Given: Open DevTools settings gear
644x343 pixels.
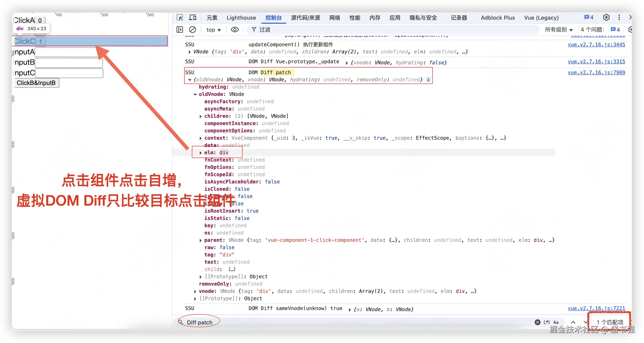Looking at the screenshot, I should (x=606, y=17).
